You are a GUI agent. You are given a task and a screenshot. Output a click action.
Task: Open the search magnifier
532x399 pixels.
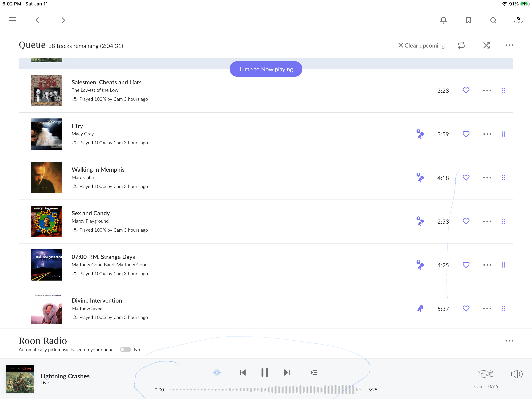493,20
